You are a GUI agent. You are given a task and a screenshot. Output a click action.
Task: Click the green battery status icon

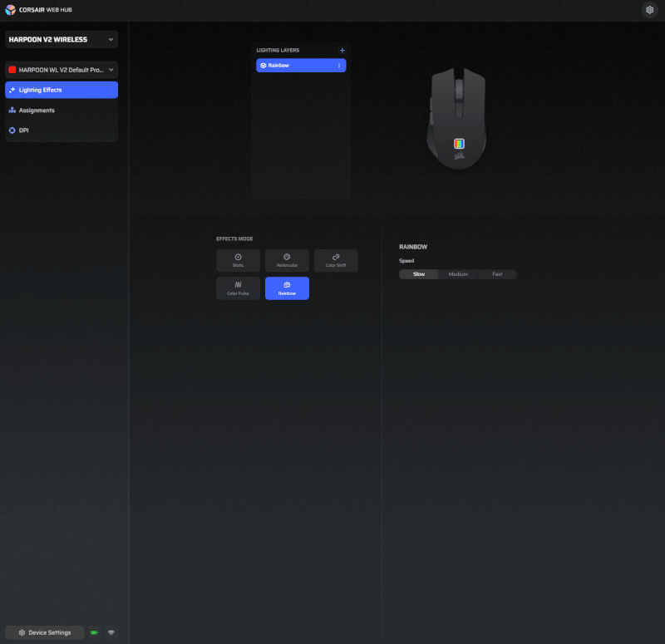tap(94, 632)
